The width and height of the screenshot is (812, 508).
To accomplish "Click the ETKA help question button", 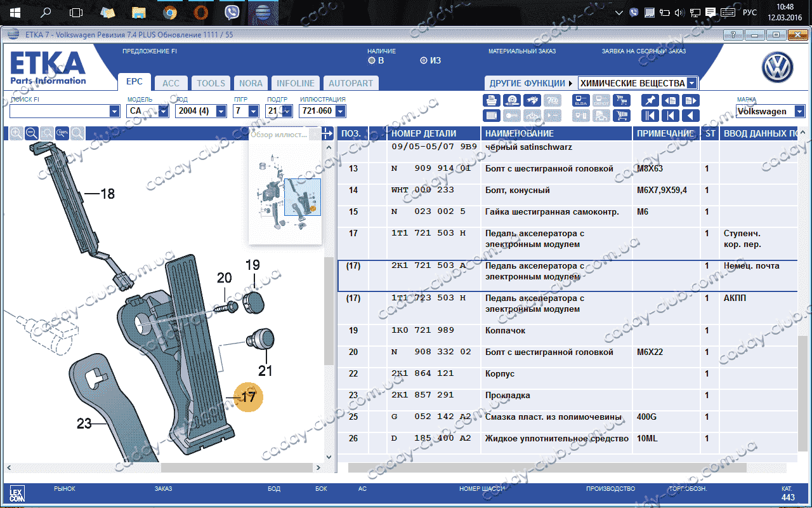I will tap(733, 35).
